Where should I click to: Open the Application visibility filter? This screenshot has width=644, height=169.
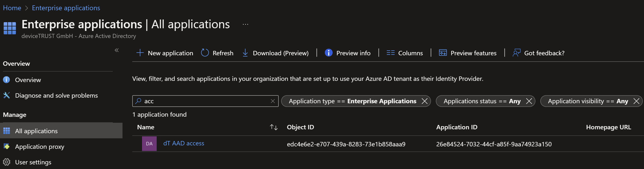[x=588, y=101]
